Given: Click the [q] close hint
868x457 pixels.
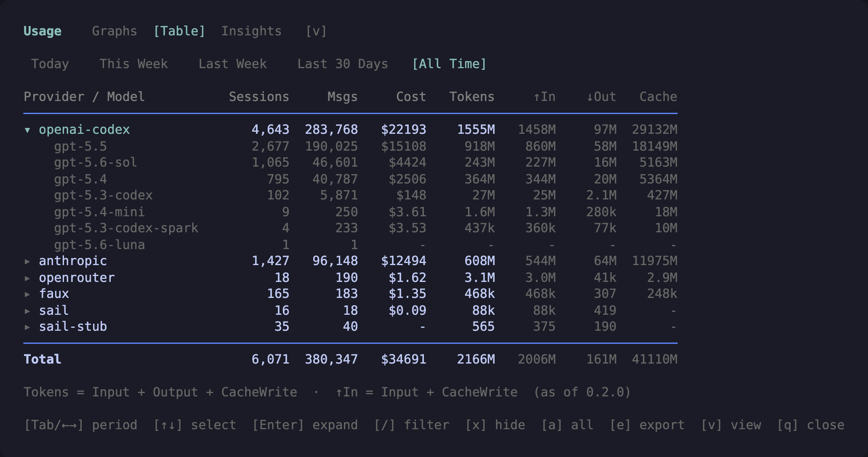Looking at the screenshot, I should (x=811, y=425).
